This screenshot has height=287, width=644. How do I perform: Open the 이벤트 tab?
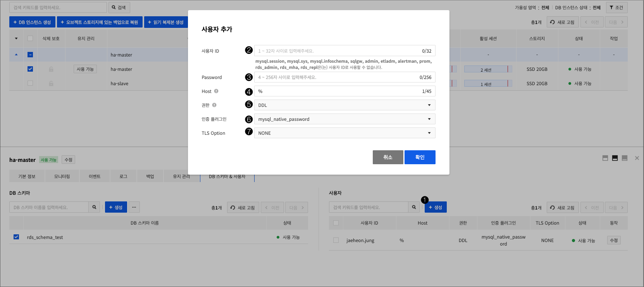pyautogui.click(x=95, y=176)
